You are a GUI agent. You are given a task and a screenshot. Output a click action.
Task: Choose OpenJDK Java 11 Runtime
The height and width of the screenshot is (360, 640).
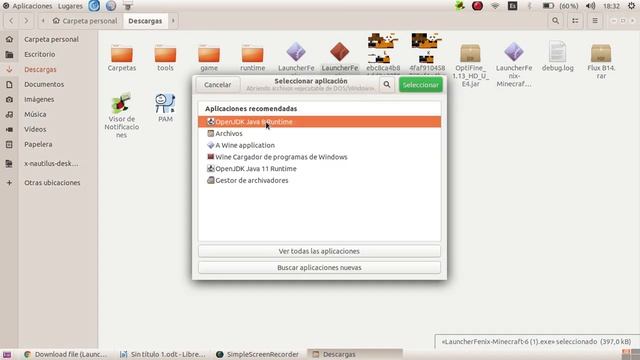click(319, 169)
